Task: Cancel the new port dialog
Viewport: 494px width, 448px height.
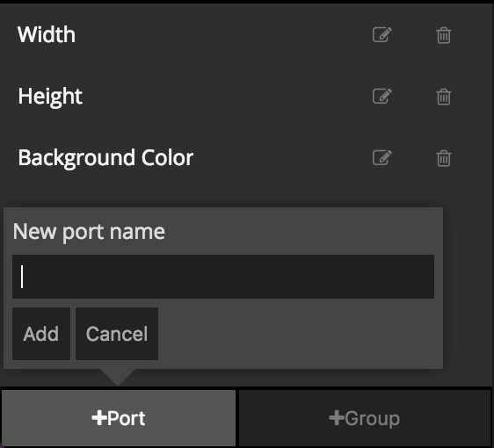Action: [117, 334]
